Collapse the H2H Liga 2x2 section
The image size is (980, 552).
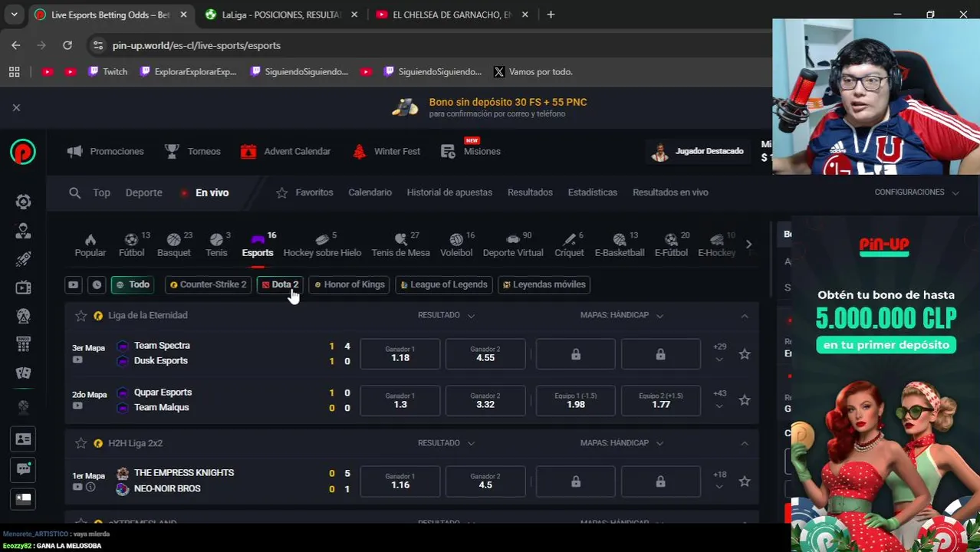point(744,443)
